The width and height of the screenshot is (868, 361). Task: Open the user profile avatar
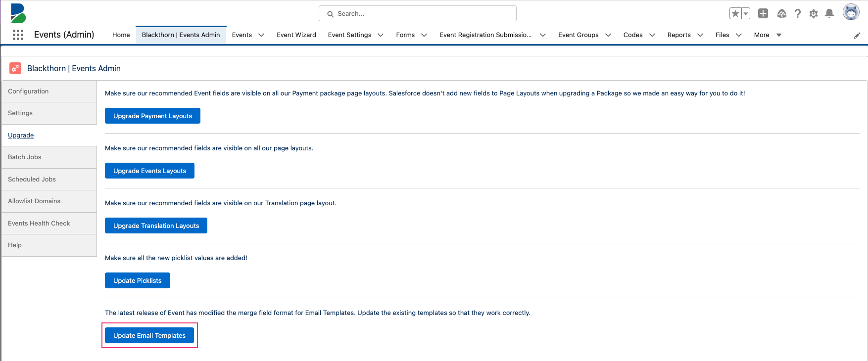tap(851, 12)
